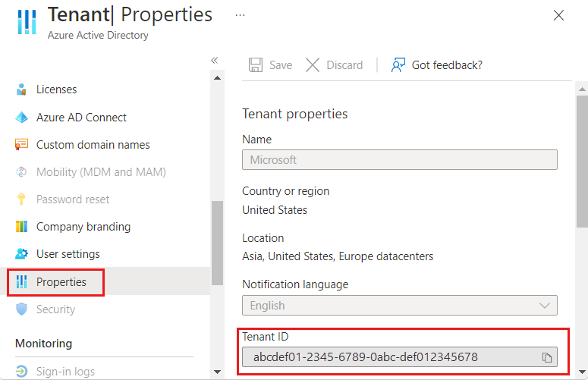The width and height of the screenshot is (588, 380).
Task: Click the Save disk icon
Action: click(256, 65)
